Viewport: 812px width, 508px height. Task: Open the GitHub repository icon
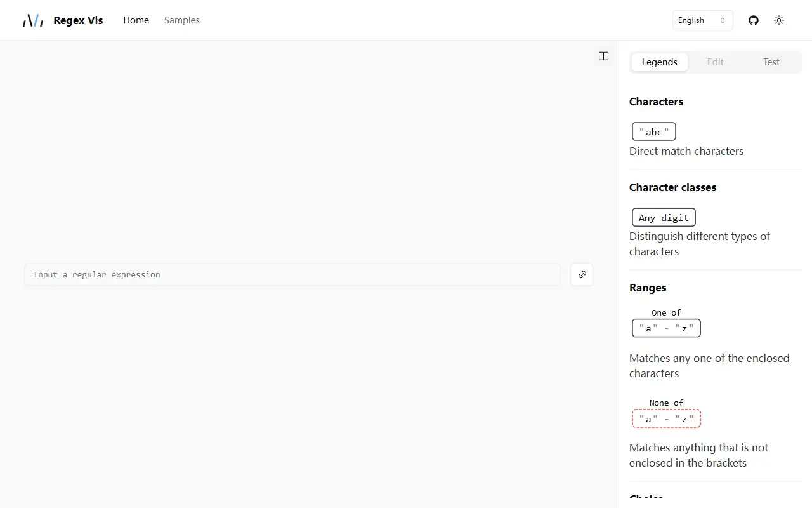click(x=754, y=20)
